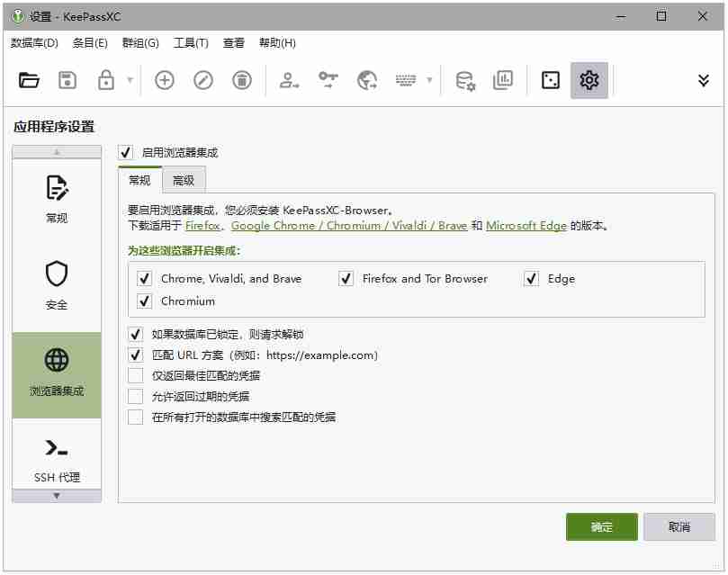The width and height of the screenshot is (728, 575).
Task: Open the password generator dice icon
Action: pyautogui.click(x=551, y=80)
